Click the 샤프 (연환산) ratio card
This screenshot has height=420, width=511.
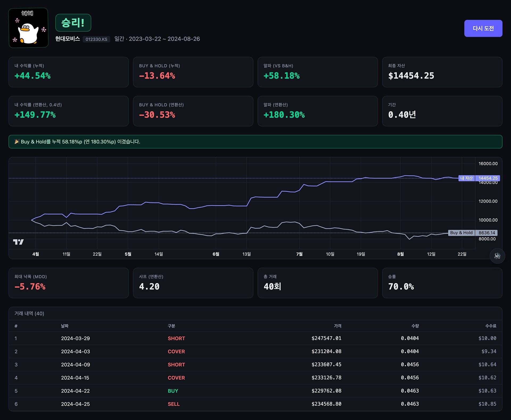(x=193, y=283)
